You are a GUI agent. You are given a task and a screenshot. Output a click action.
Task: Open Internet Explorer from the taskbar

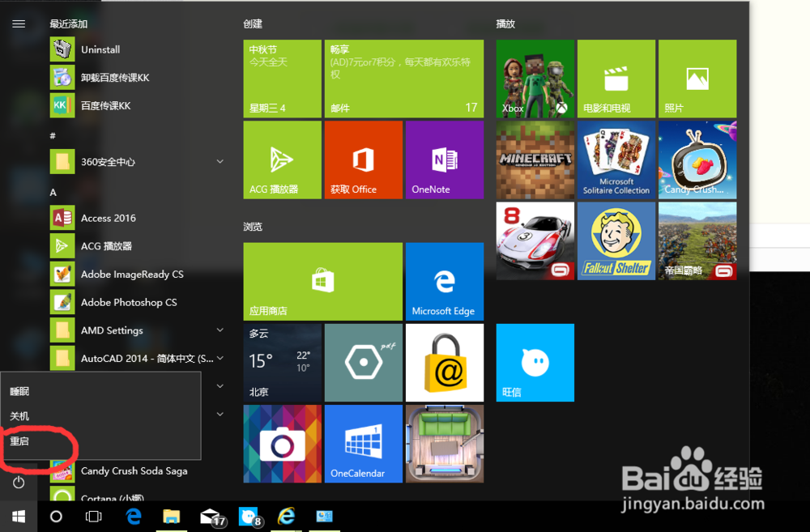point(286,517)
